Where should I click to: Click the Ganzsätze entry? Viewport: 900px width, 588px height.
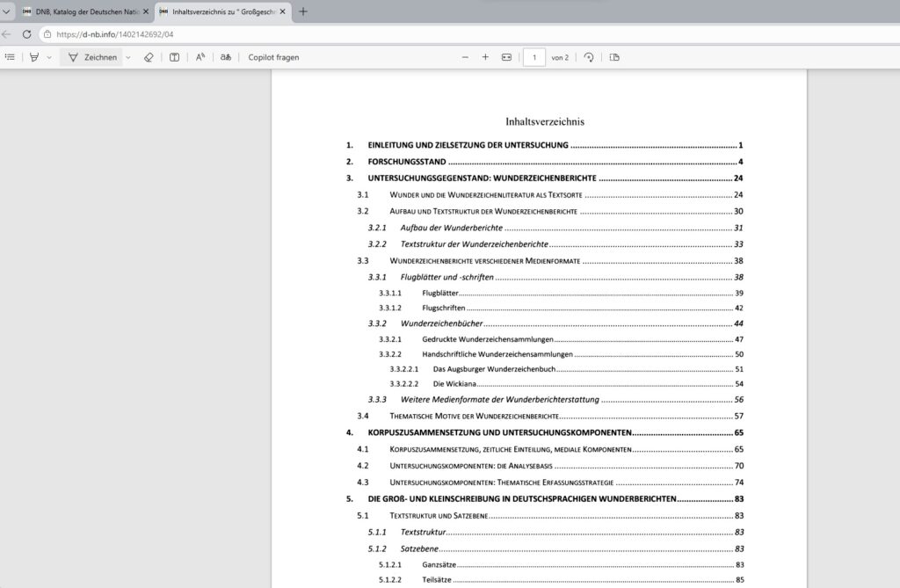pos(561,565)
